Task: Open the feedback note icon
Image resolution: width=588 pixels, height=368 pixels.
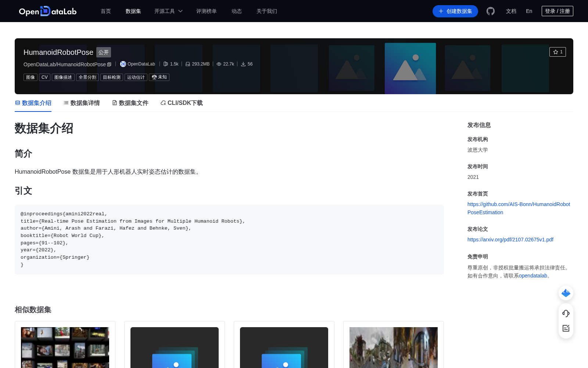Action: [566, 328]
